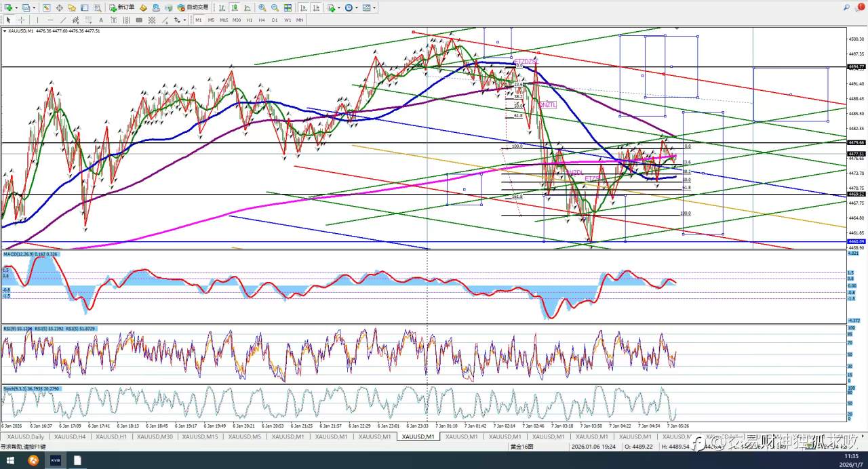The image size is (868, 469).
Task: Open the XAUUSD,H1 chart tab
Action: pyautogui.click(x=111, y=436)
